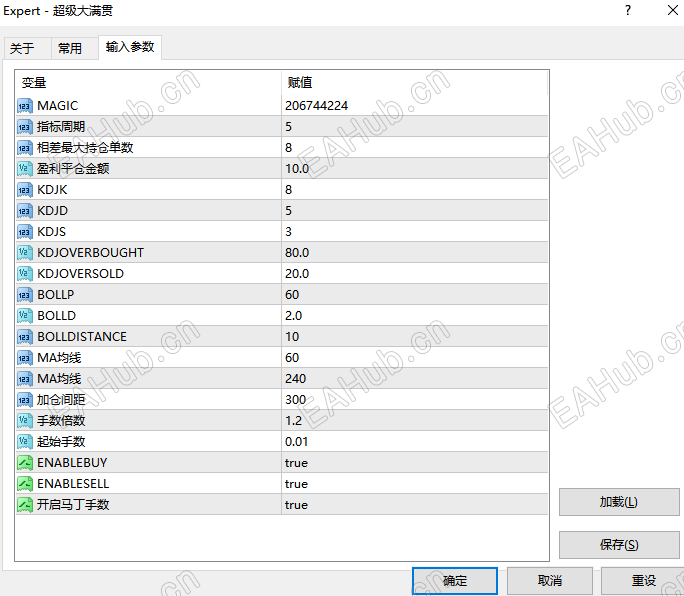684x596 pixels.
Task: Select the KDJOVERSOLD value 20.0
Action: pos(297,274)
